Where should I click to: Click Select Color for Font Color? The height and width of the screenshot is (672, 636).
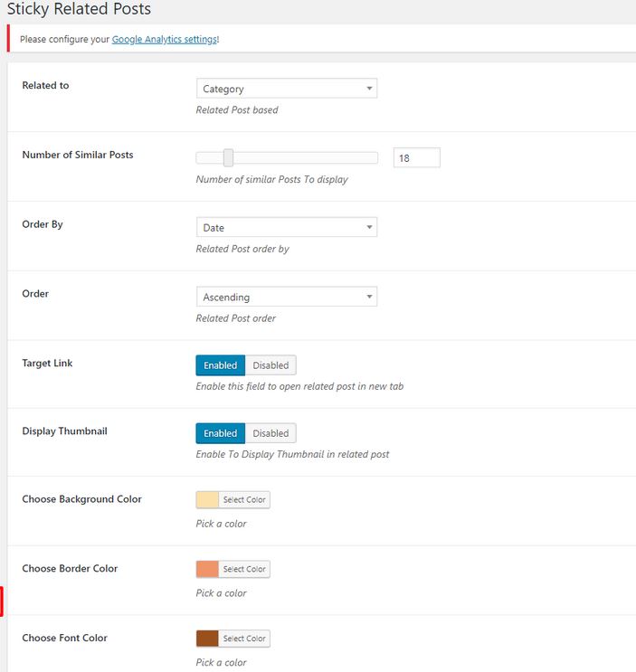click(x=244, y=639)
